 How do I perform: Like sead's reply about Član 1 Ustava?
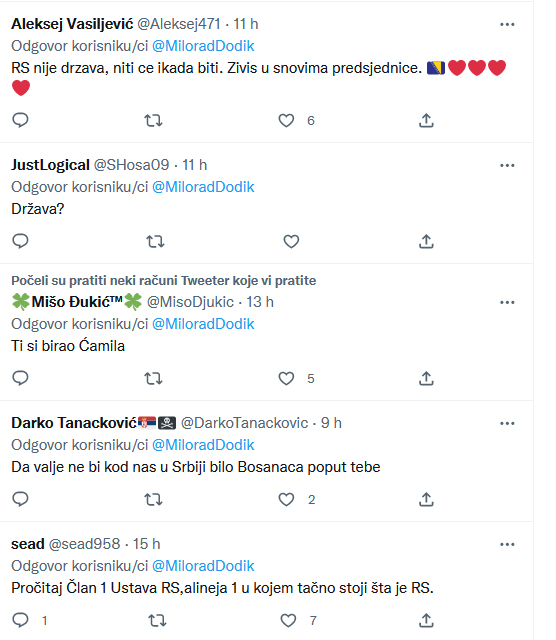[288, 620]
